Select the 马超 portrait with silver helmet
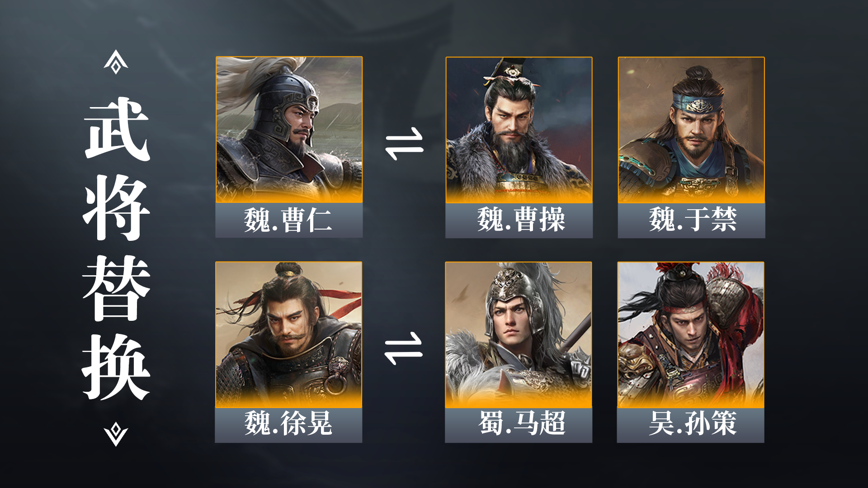This screenshot has height=488, width=868. (x=519, y=335)
